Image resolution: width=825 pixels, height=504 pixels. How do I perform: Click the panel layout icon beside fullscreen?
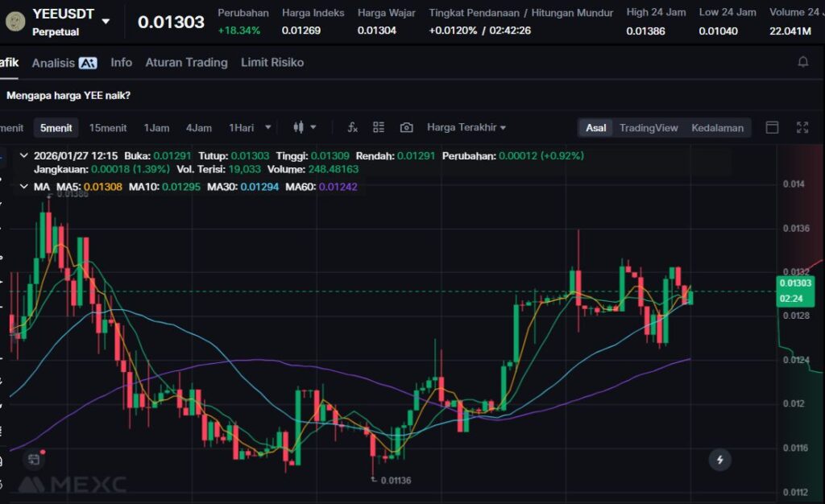[x=772, y=127]
